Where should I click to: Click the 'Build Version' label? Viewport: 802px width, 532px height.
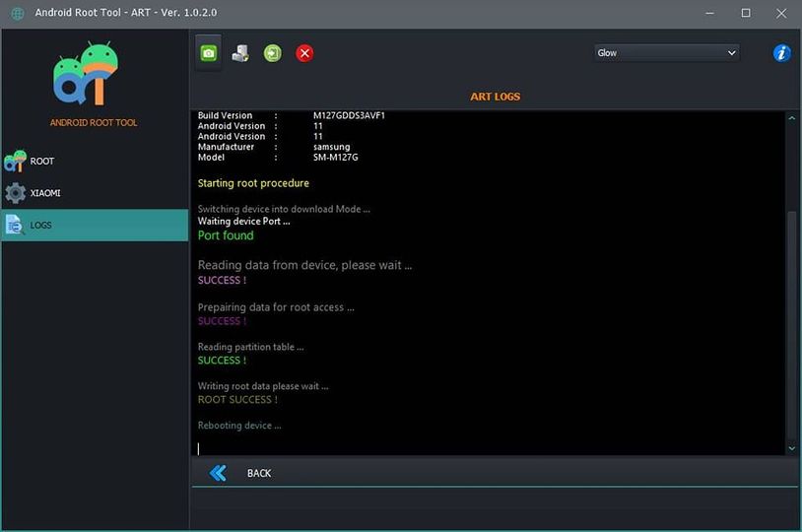(x=225, y=115)
